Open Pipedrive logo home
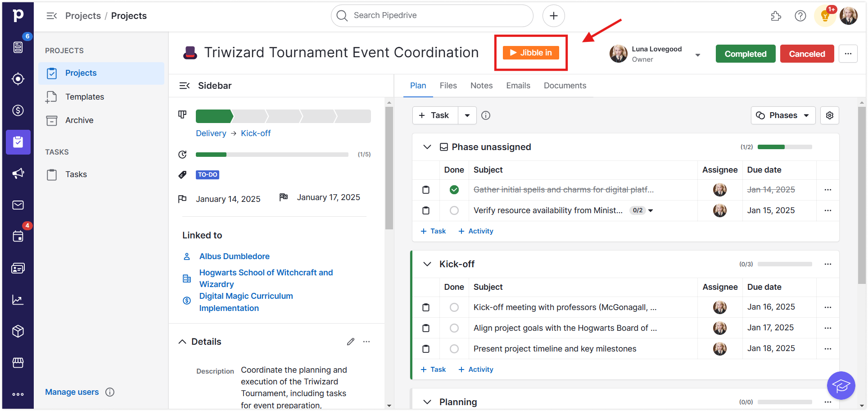Screen dimensions: 868x411 [18, 15]
